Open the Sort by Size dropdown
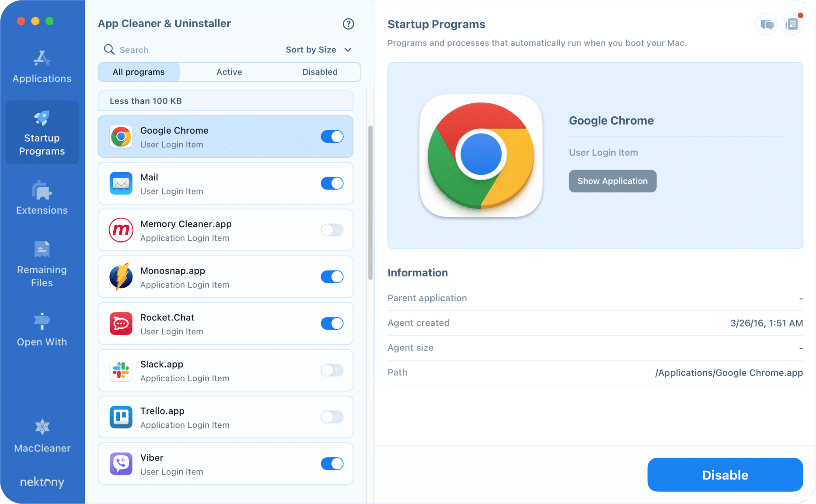Viewport: 816px width, 504px height. (319, 50)
